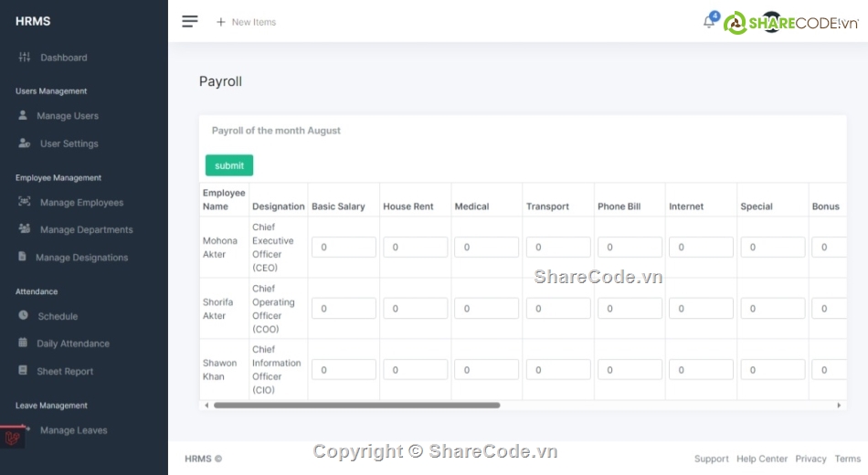
Task: Open the notifications bell icon
Action: coord(708,22)
